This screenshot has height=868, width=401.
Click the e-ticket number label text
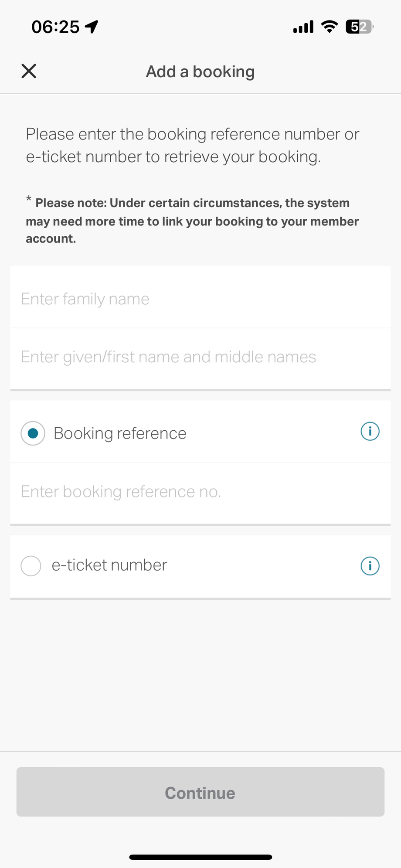click(109, 565)
